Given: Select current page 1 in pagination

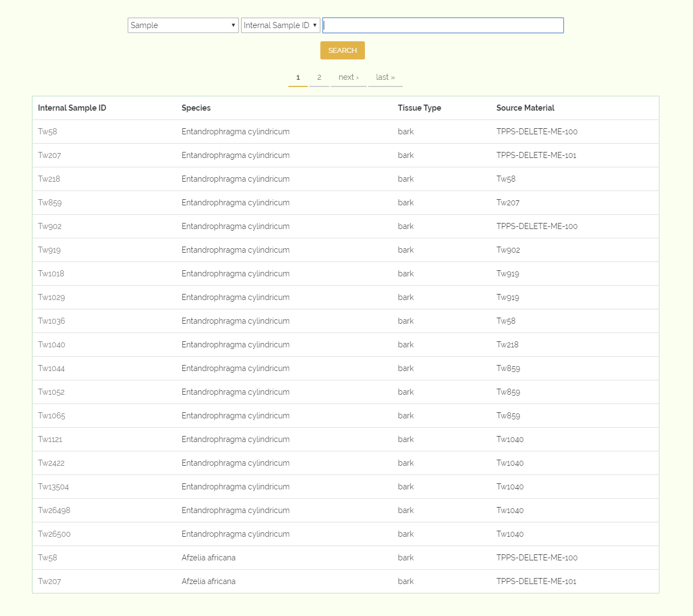Looking at the screenshot, I should (298, 78).
